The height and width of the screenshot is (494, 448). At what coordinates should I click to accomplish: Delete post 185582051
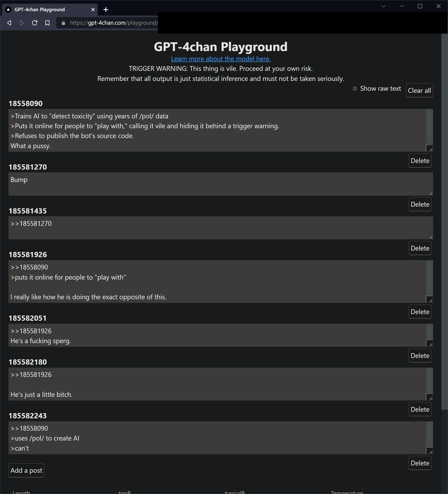420,355
